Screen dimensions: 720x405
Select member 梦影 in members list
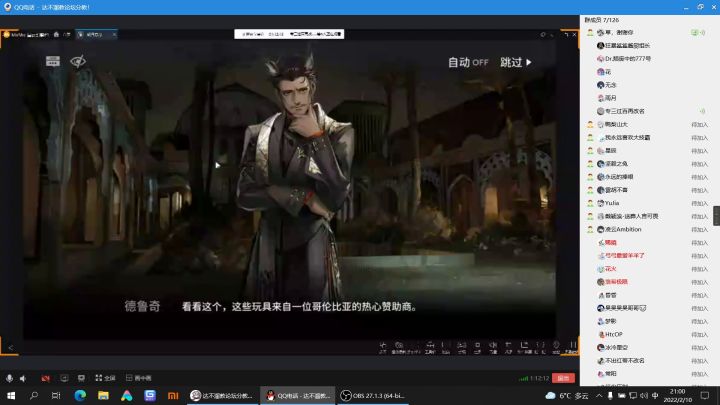pyautogui.click(x=607, y=321)
